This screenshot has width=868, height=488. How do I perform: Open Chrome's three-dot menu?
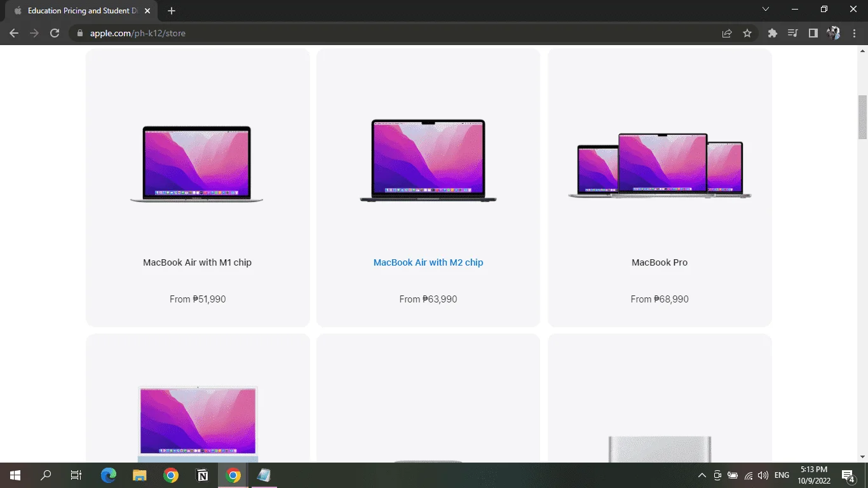[x=853, y=33]
